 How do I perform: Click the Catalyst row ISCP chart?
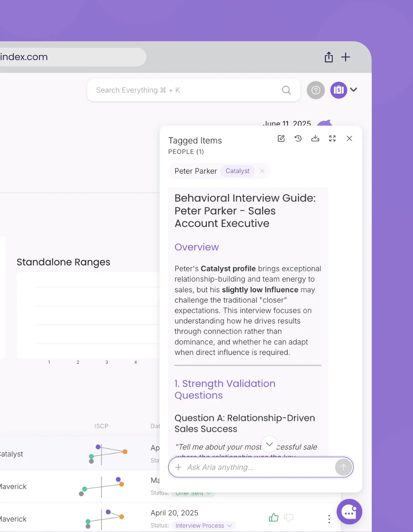click(x=108, y=454)
